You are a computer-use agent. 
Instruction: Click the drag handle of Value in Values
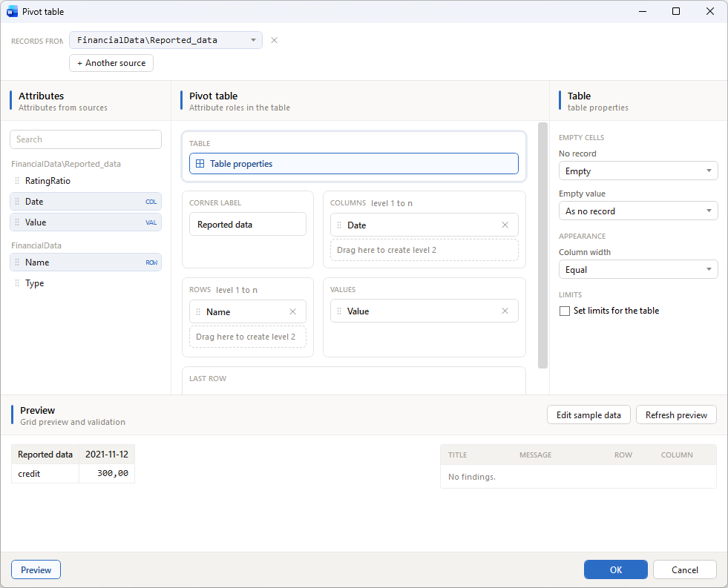(339, 311)
